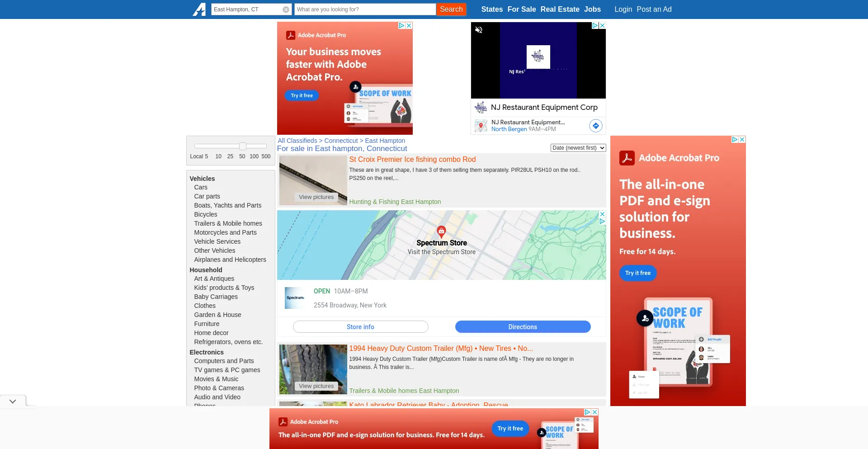Open the Electronics category heading
Image resolution: width=868 pixels, height=449 pixels.
(x=207, y=352)
